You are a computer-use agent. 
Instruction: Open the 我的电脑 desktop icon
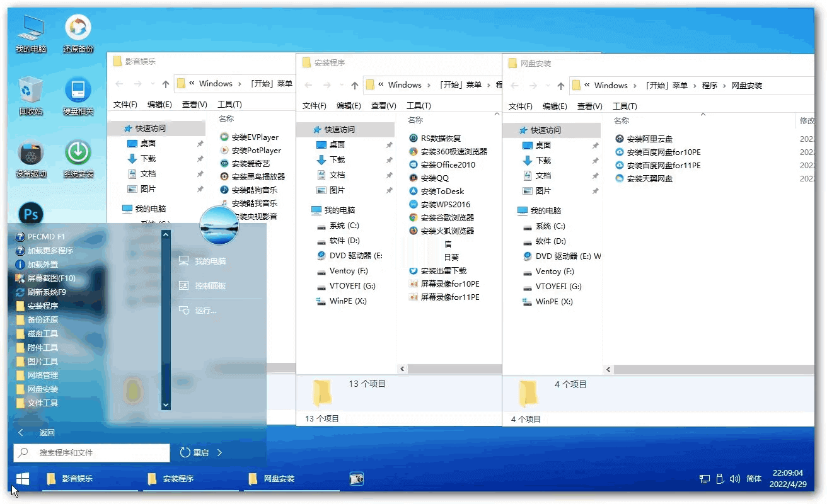[31, 35]
